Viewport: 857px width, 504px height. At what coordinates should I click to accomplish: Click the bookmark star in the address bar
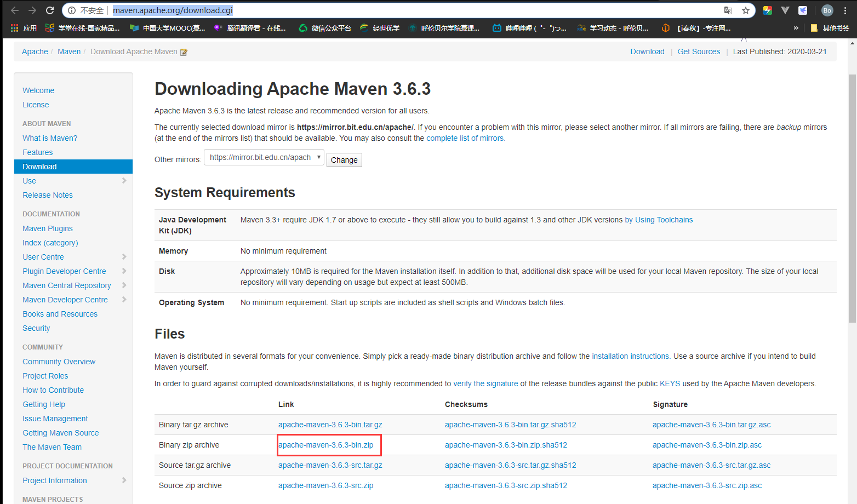point(745,10)
